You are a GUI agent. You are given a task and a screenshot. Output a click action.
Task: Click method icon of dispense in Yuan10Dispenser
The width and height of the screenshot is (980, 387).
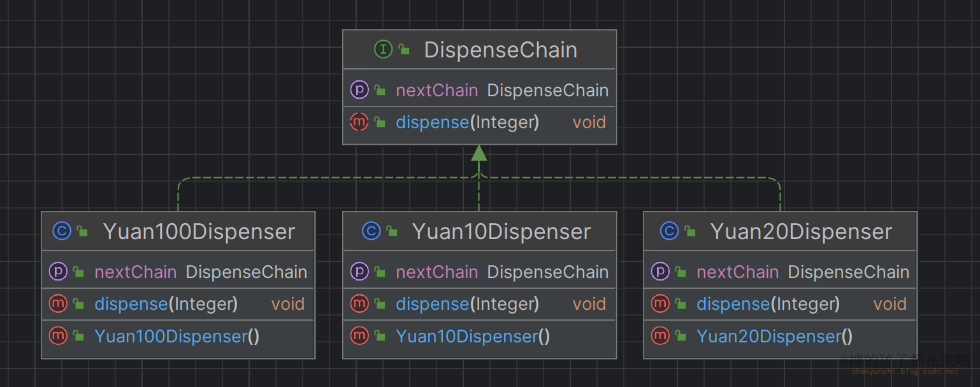pos(359,303)
